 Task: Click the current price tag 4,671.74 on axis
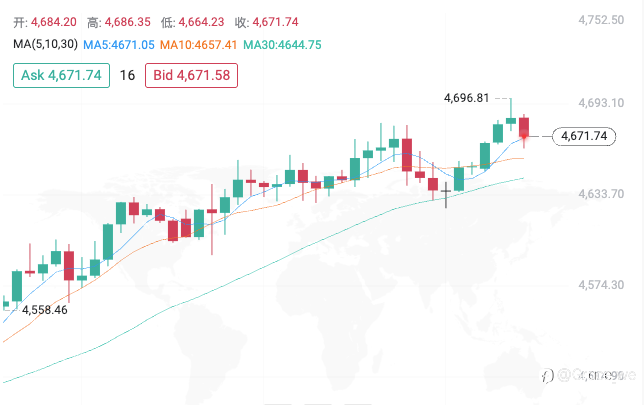[x=584, y=136]
